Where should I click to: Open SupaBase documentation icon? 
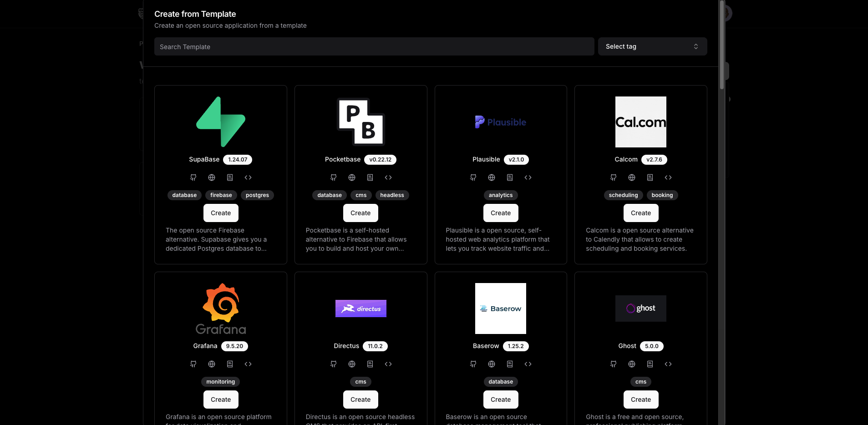point(230,177)
